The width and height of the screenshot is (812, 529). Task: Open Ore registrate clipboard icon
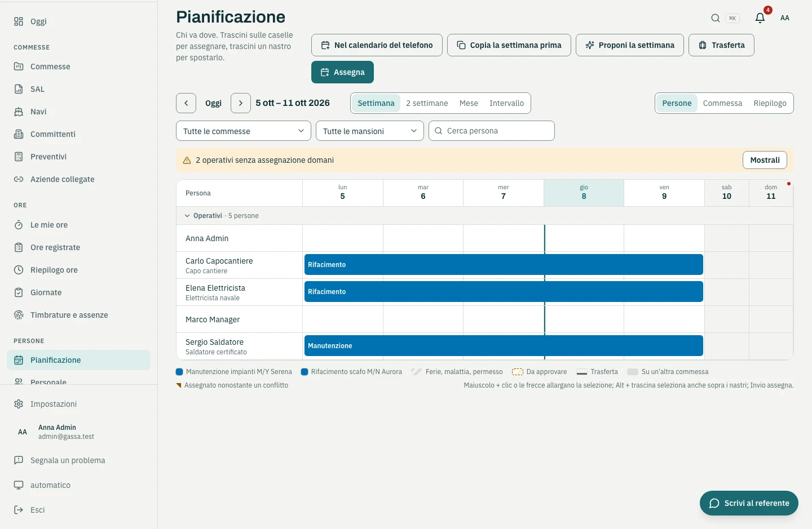click(x=19, y=247)
